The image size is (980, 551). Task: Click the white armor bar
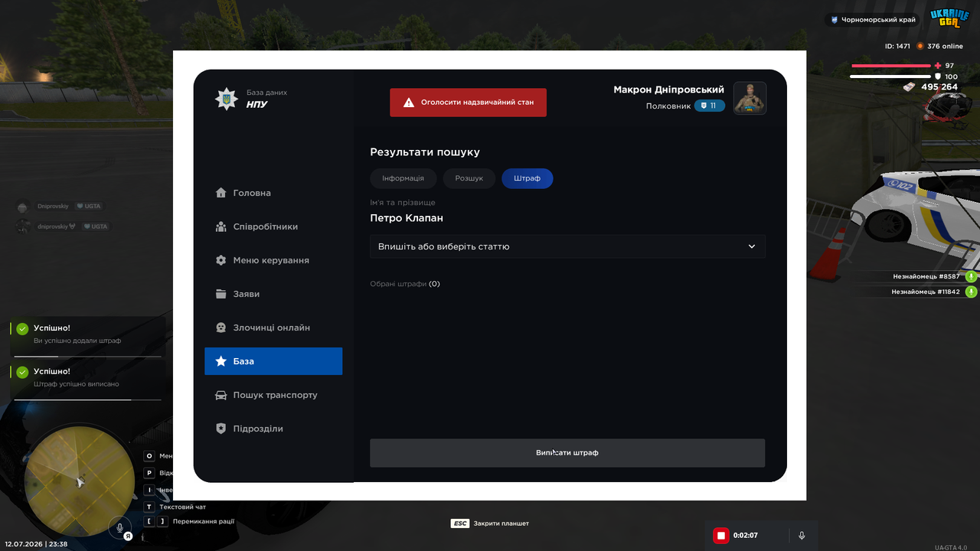(891, 77)
